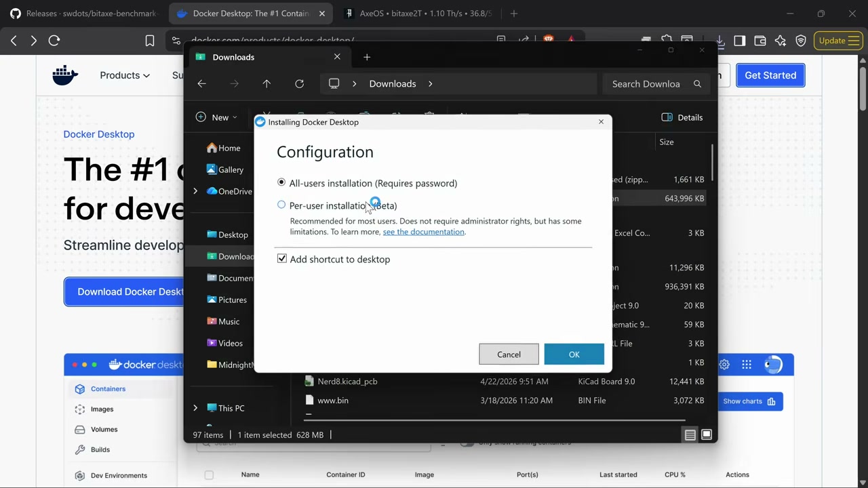
Task: Open the browser downloads icon
Action: click(x=719, y=41)
